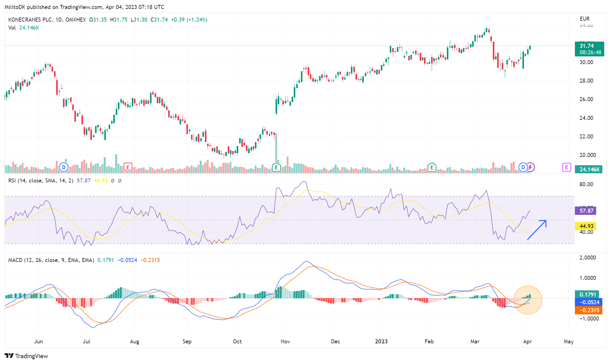Click the 80.00 RSI axis label
Screen dimensions: 611x364
pyautogui.click(x=586, y=184)
